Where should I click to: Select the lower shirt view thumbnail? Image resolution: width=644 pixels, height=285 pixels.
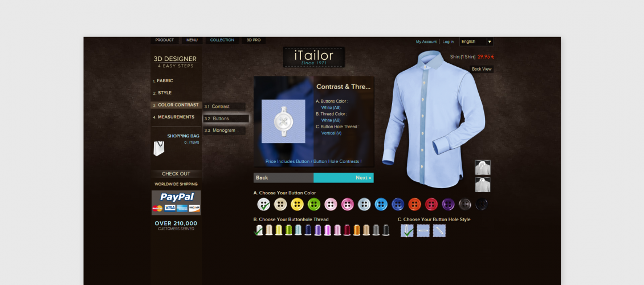(483, 185)
